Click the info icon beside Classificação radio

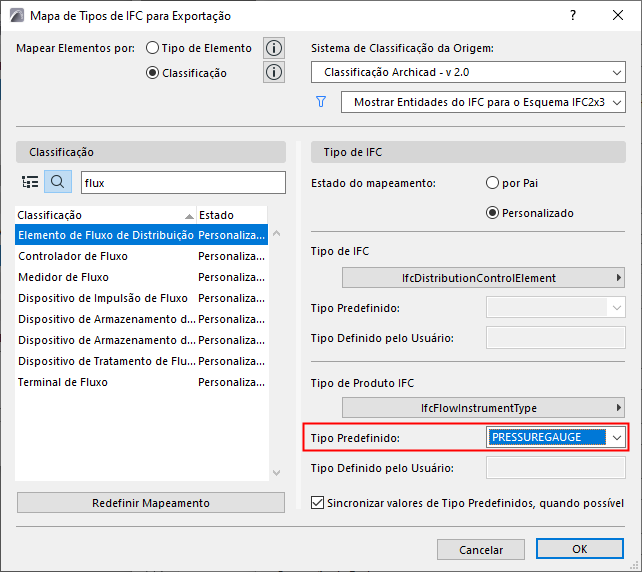274,72
